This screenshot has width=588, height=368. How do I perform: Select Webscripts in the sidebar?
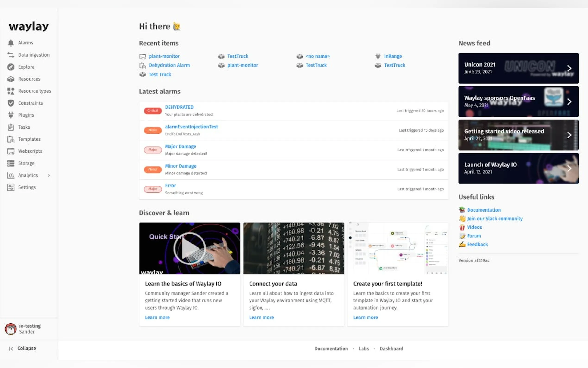pyautogui.click(x=30, y=151)
